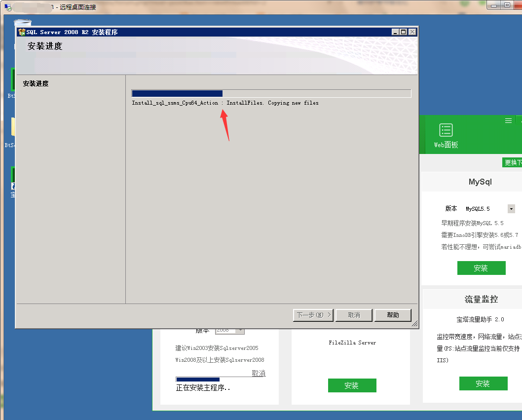
Task: Minimize the remote desktop window
Action: [494, 5]
